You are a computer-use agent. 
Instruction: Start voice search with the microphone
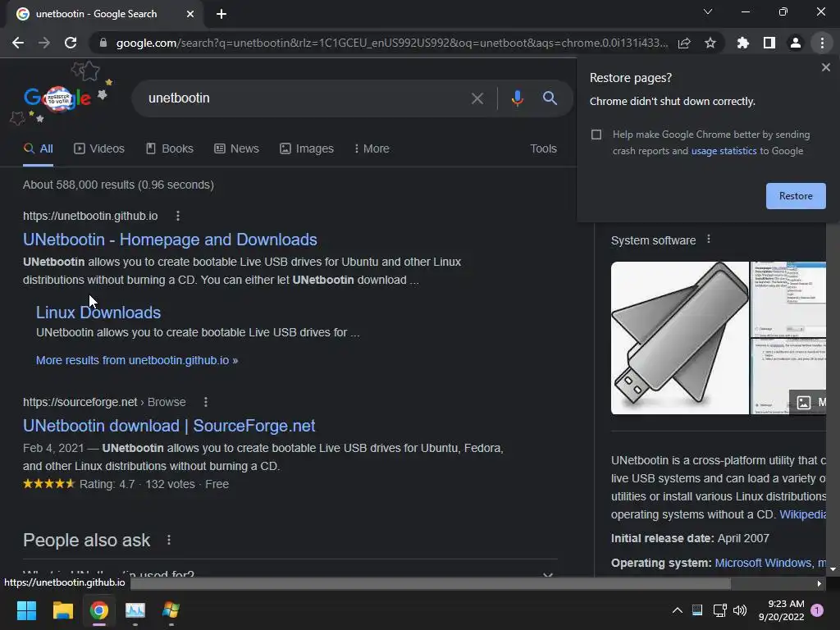pos(517,98)
